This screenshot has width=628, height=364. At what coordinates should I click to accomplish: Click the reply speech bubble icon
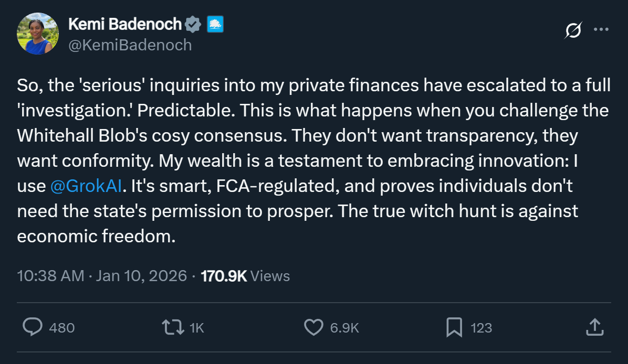click(33, 327)
